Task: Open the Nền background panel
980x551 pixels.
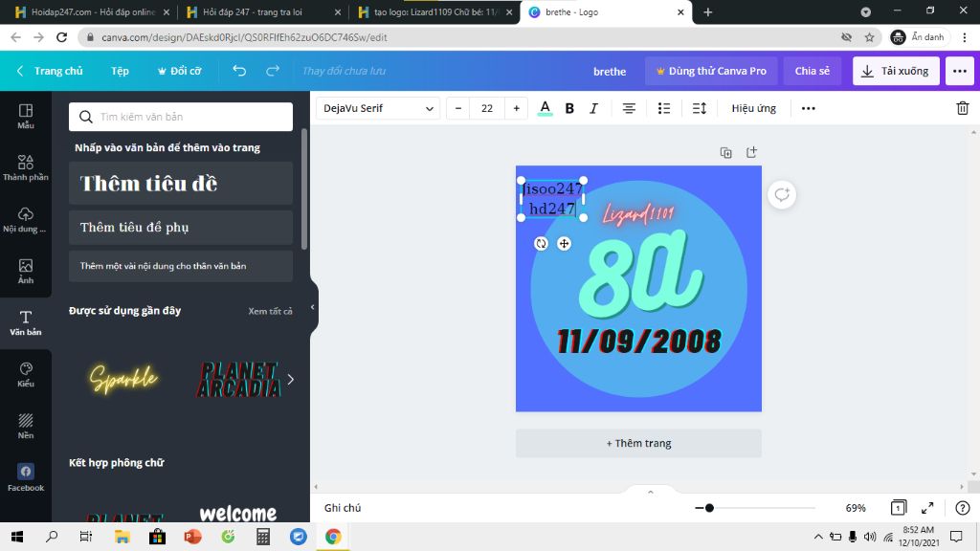Action: [26, 426]
